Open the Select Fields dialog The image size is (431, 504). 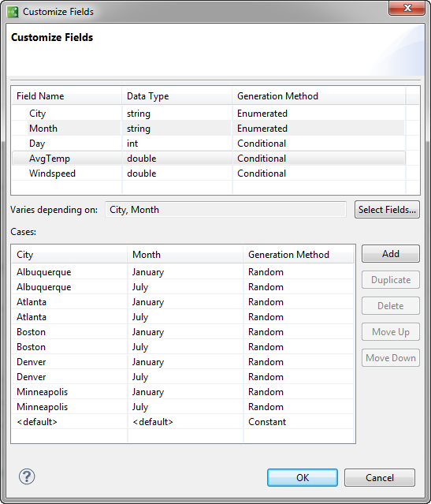point(387,210)
